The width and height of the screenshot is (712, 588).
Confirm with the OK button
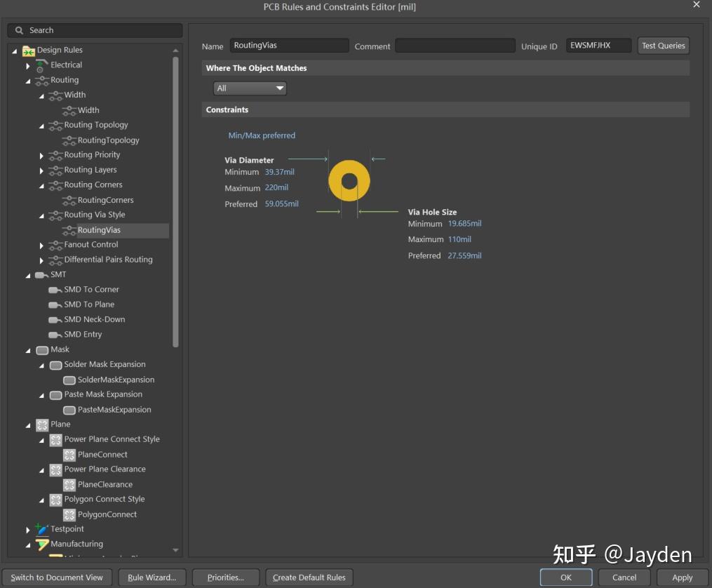566,577
